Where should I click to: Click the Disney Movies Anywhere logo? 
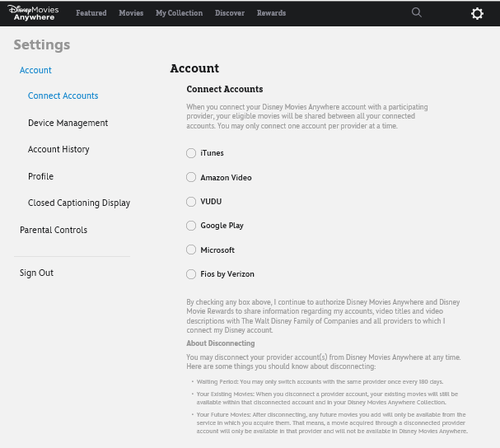33,12
